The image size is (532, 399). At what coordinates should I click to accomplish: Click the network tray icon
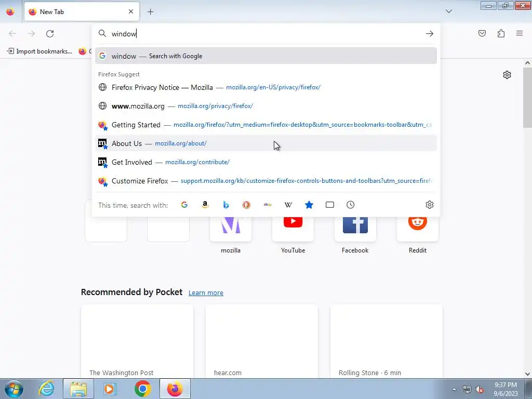click(467, 390)
